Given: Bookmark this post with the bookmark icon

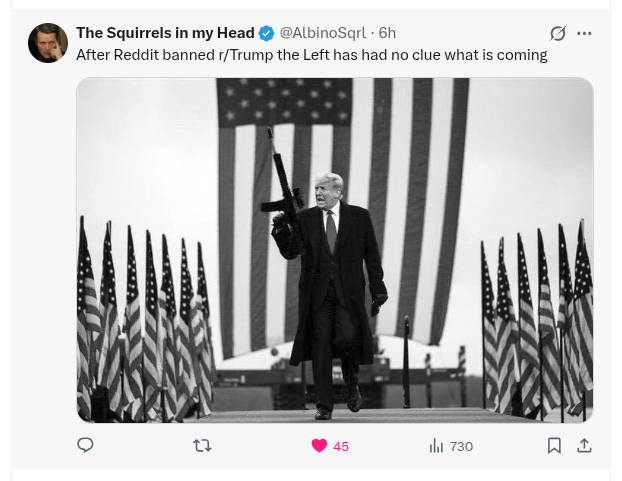Looking at the screenshot, I should 554,446.
